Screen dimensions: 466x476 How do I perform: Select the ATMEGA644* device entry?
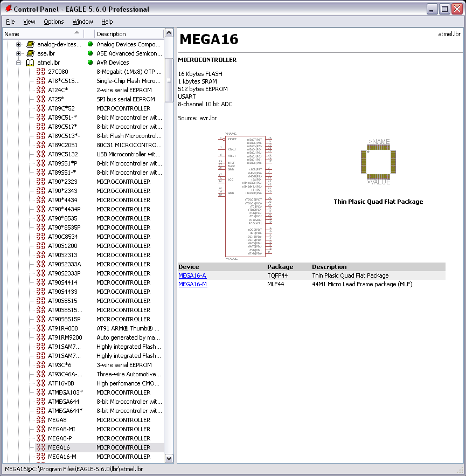[x=65, y=411]
